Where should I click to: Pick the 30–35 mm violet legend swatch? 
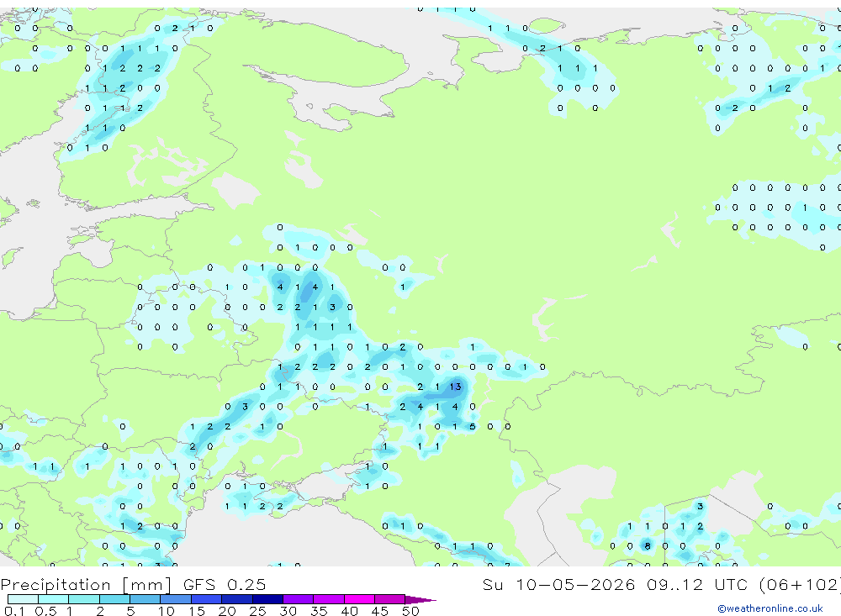299,599
